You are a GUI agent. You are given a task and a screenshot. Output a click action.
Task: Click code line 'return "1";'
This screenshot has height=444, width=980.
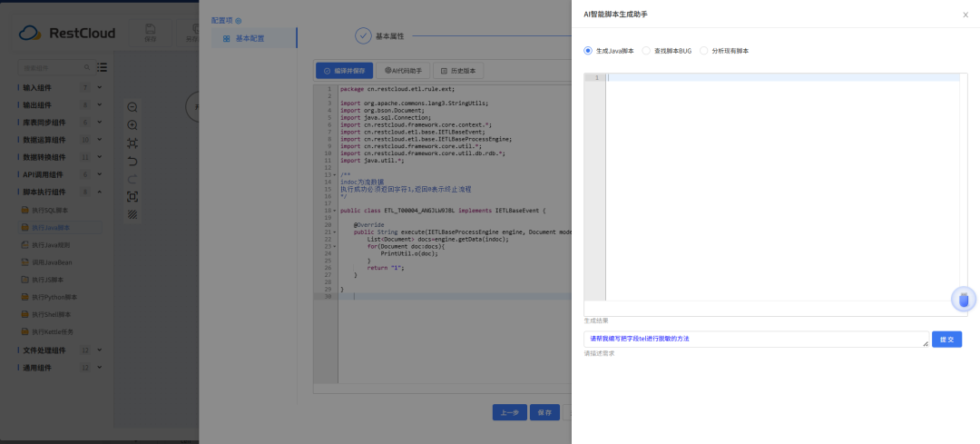(x=386, y=268)
